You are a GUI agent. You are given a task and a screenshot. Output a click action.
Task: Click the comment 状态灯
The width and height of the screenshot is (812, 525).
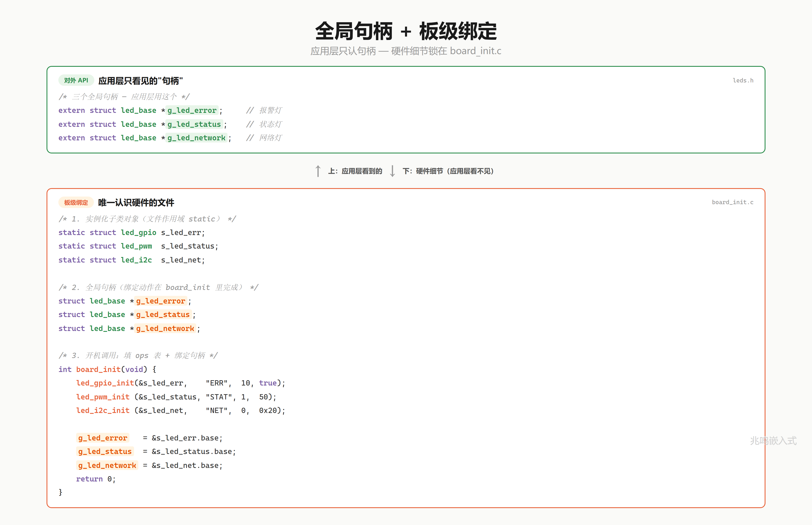264,124
